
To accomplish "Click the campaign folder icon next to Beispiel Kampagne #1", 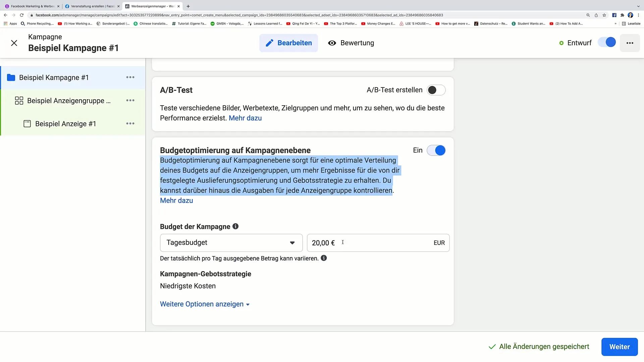I will 11,77.
